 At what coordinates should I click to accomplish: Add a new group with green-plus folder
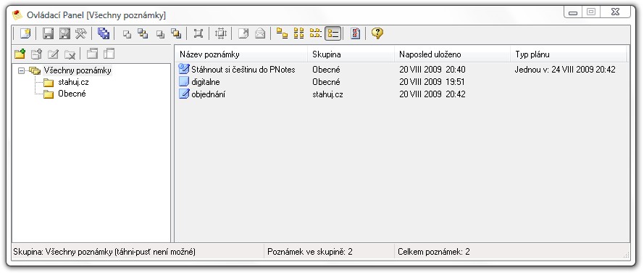pyautogui.click(x=20, y=54)
